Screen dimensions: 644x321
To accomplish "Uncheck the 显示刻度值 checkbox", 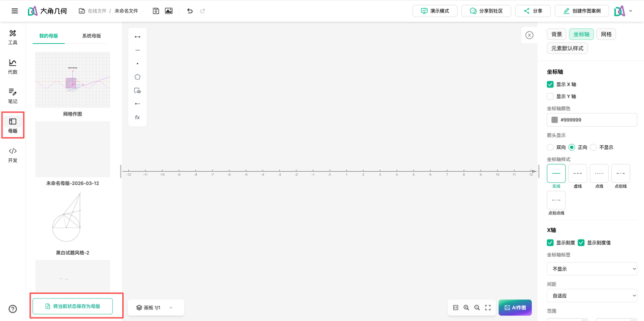I will click(x=581, y=243).
